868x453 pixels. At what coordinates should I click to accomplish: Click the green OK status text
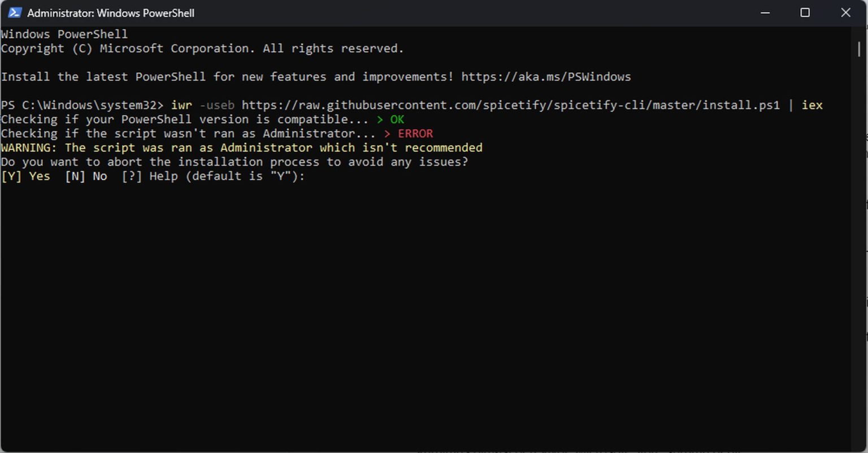coord(397,119)
